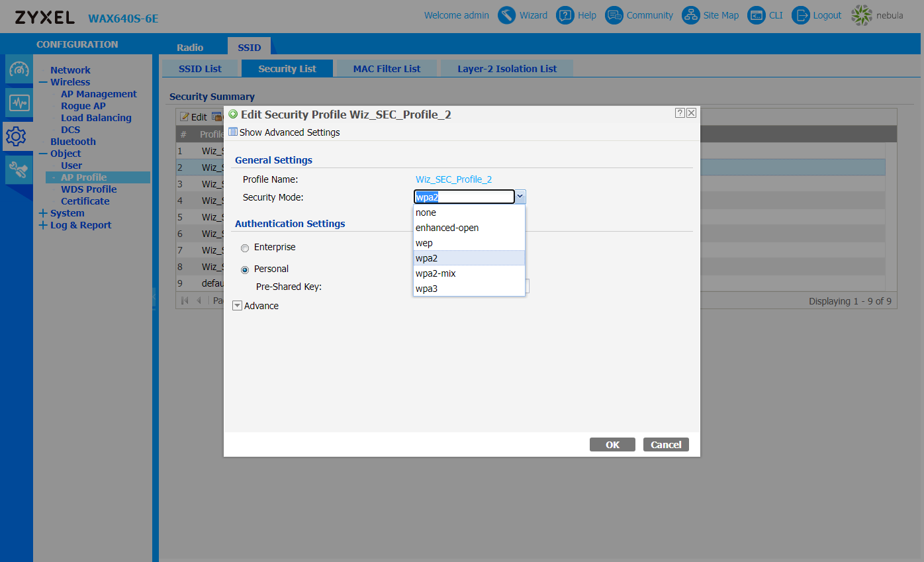This screenshot has height=562, width=924.
Task: Choose wpa2 in the dropdown list
Action: point(469,258)
